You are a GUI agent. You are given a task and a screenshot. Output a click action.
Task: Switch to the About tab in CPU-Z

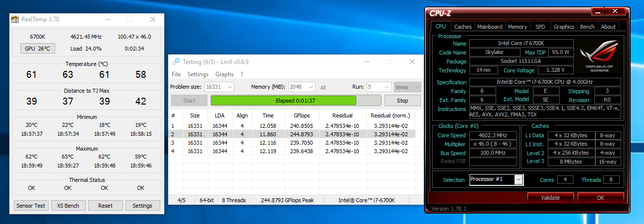tap(608, 27)
